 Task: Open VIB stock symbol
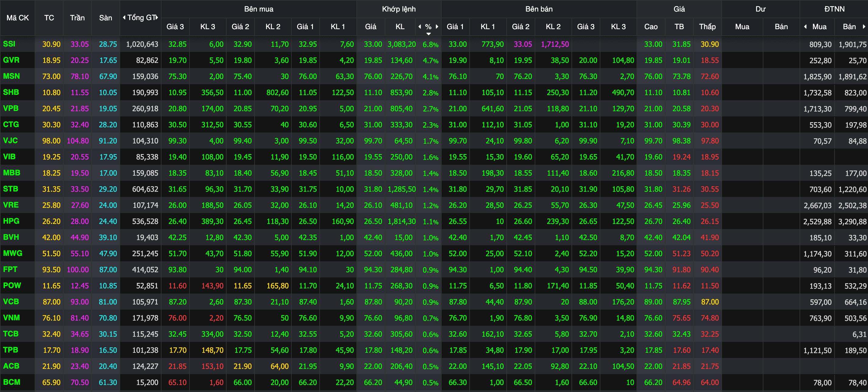click(9, 156)
